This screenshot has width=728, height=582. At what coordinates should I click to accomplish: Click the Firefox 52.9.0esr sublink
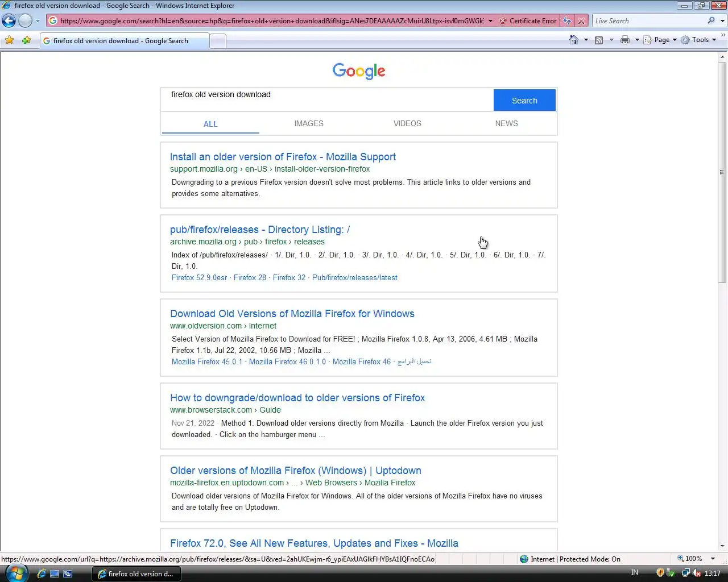coord(200,277)
